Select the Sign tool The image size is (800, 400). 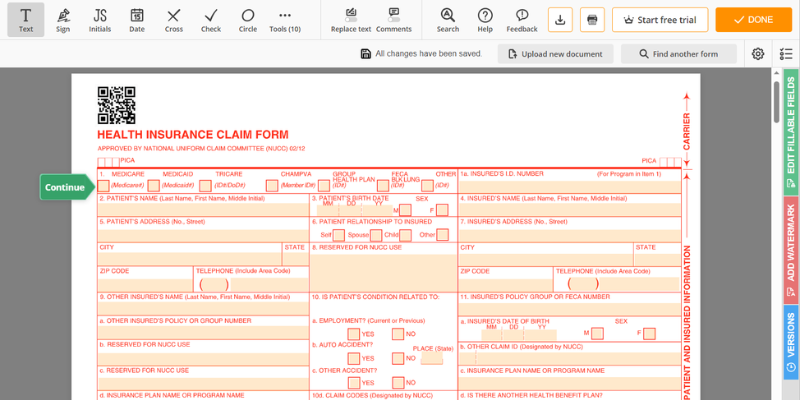click(64, 19)
